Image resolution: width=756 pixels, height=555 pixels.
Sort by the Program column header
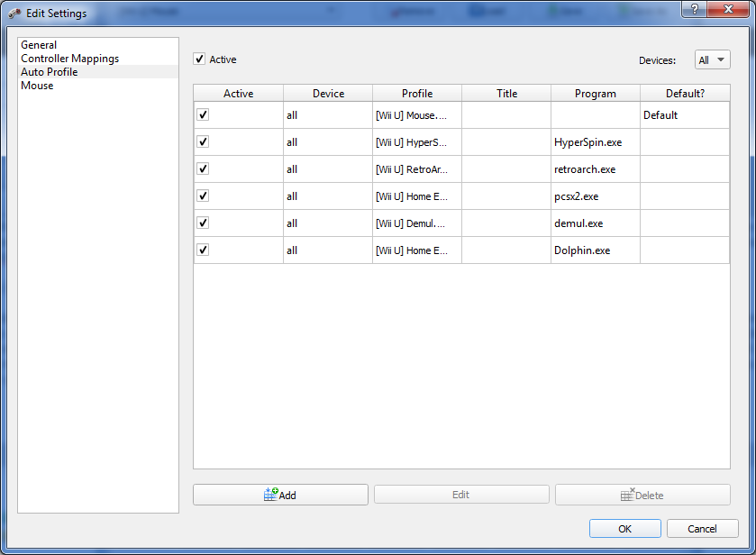[596, 94]
